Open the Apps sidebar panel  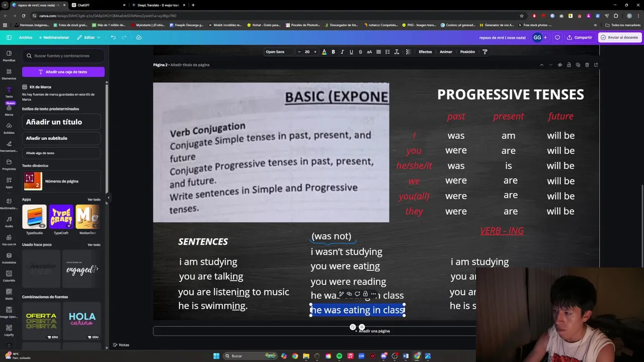(9, 183)
